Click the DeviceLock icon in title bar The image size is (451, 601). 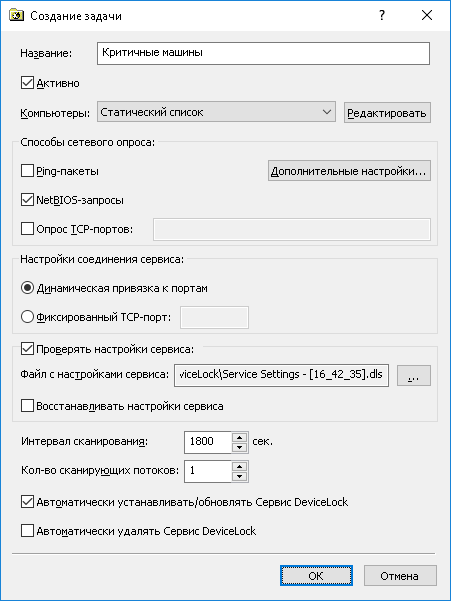(16, 16)
